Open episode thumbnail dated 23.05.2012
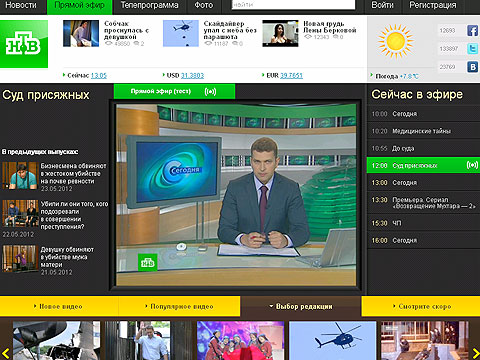Image resolution: width=480 pixels, height=360 pixels. pyautogui.click(x=20, y=176)
